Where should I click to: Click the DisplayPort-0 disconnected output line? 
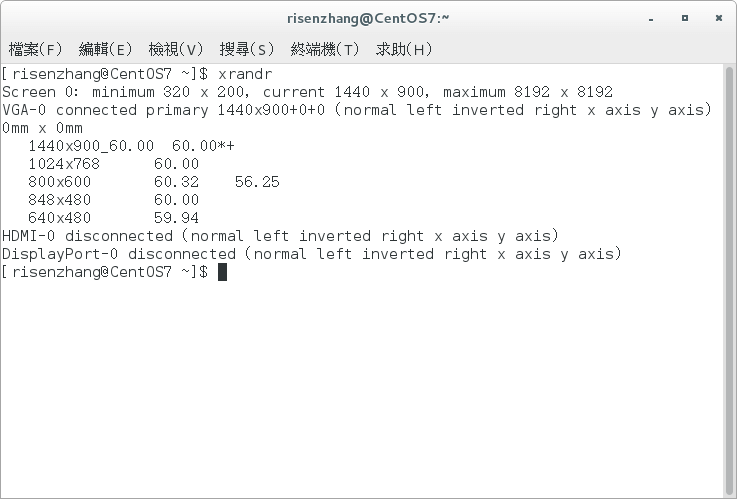[x=311, y=254]
